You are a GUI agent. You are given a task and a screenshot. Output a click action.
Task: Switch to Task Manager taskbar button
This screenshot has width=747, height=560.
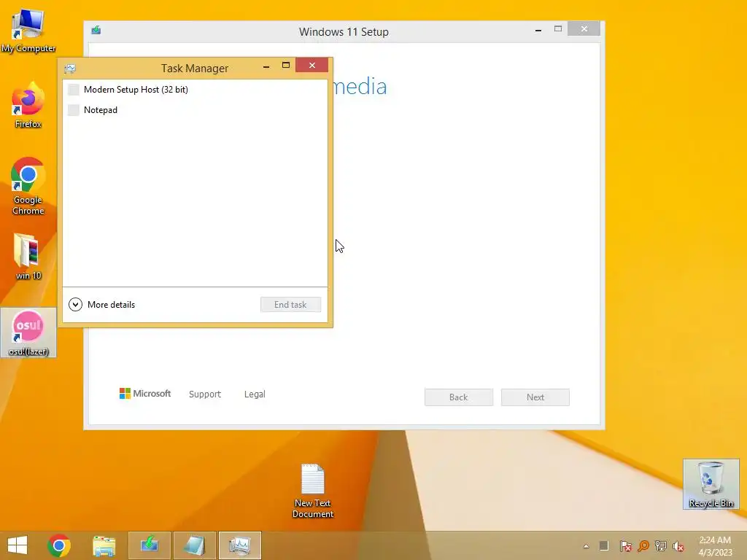239,545
